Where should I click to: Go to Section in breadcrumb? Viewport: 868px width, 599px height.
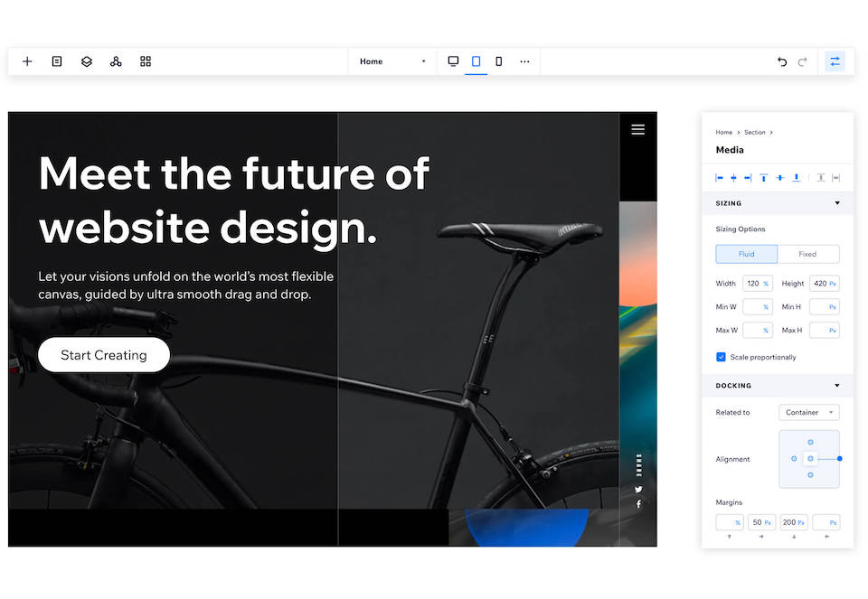click(x=754, y=132)
